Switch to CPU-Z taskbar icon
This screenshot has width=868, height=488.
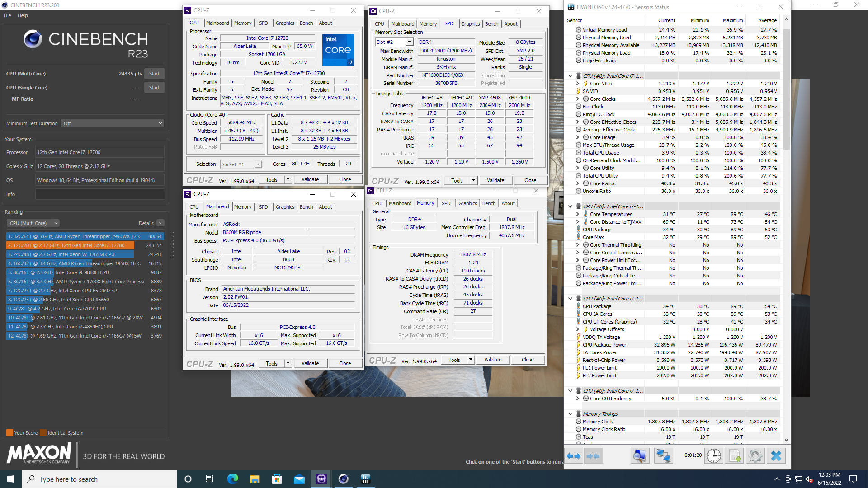(321, 479)
